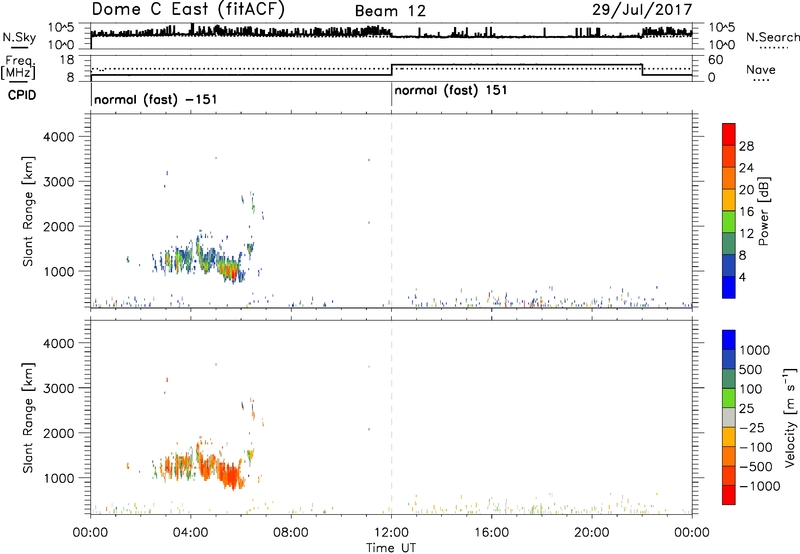Click the 'Beam 12' label

point(390,11)
